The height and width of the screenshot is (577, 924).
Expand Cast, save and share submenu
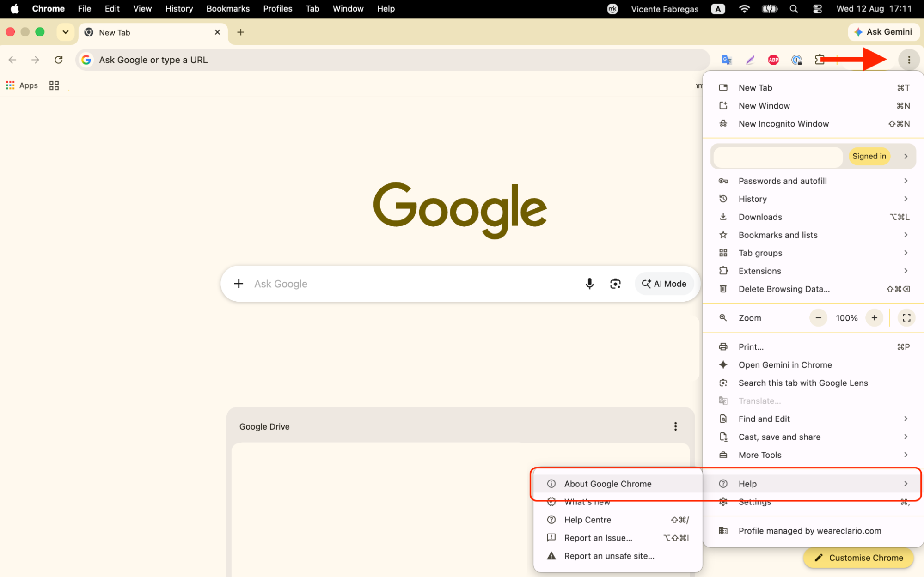[x=813, y=437]
